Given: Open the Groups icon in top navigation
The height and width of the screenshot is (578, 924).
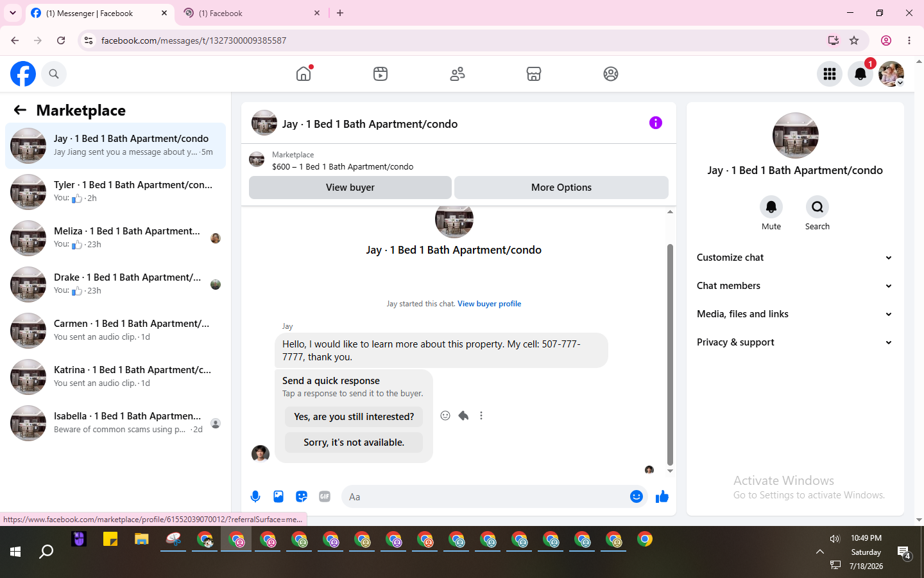Looking at the screenshot, I should (x=611, y=74).
